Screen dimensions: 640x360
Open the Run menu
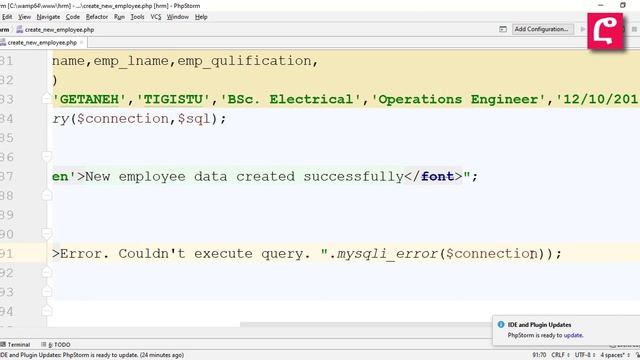point(119,17)
